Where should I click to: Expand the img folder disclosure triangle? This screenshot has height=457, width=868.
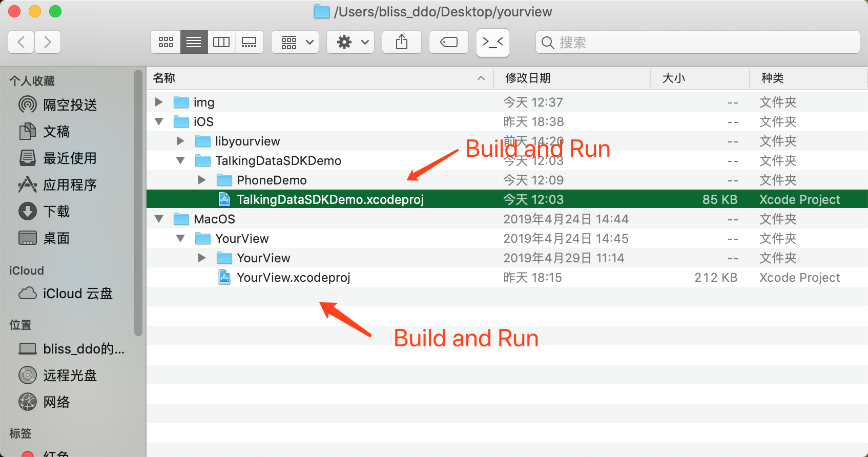click(x=159, y=102)
